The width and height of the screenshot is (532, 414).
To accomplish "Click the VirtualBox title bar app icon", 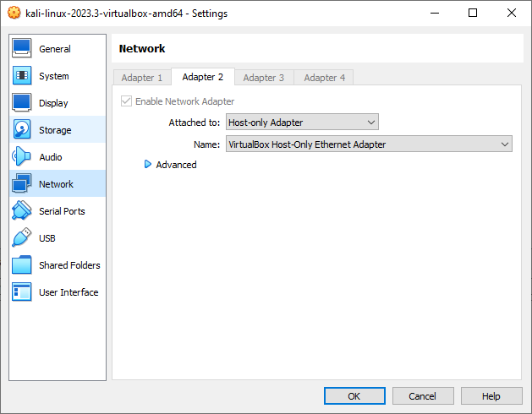I will pos(14,13).
